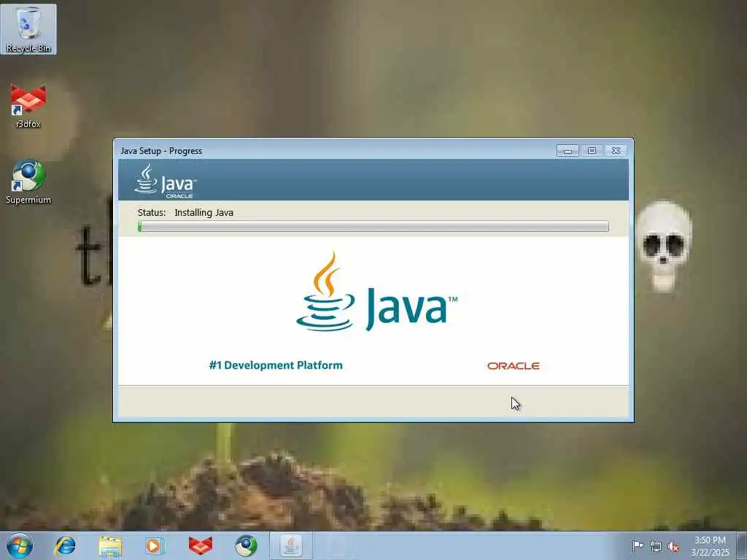The image size is (747, 560).
Task: Click the Java installation progress bar
Action: pos(373,226)
